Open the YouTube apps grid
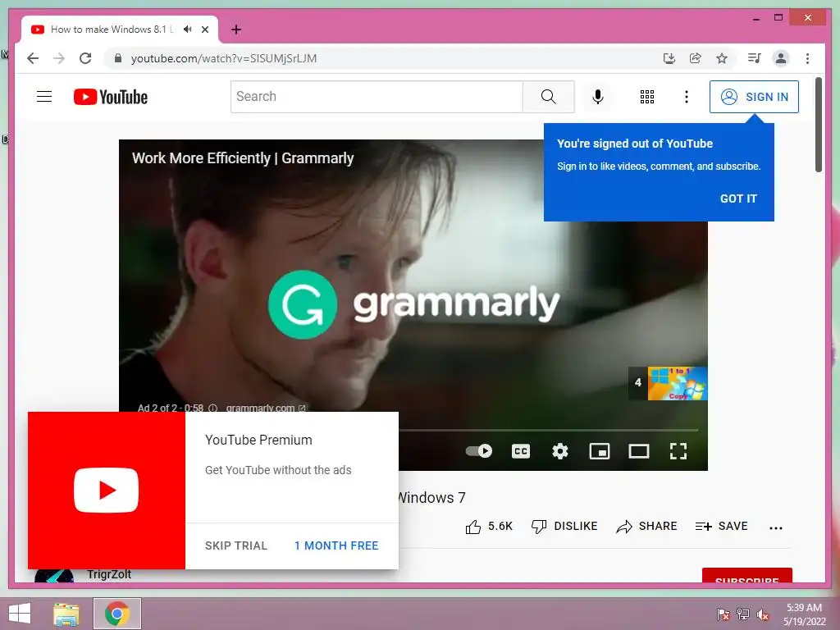This screenshot has height=630, width=840. pyautogui.click(x=646, y=97)
